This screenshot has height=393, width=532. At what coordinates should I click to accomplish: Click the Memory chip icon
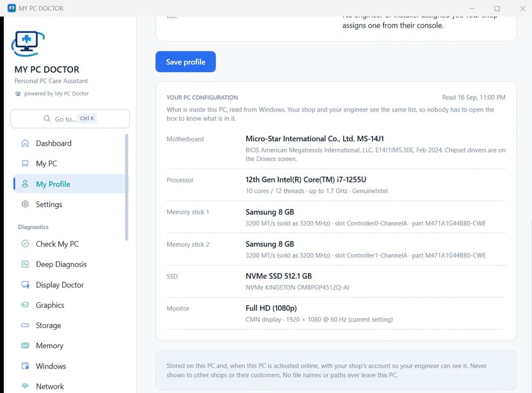tap(25, 346)
